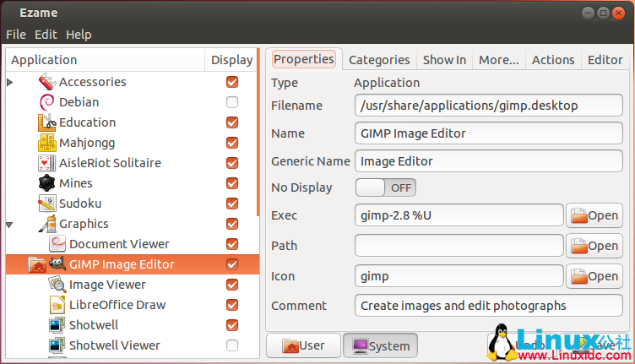Switch to the Categories tab
This screenshot has width=635, height=364.
[x=379, y=60]
